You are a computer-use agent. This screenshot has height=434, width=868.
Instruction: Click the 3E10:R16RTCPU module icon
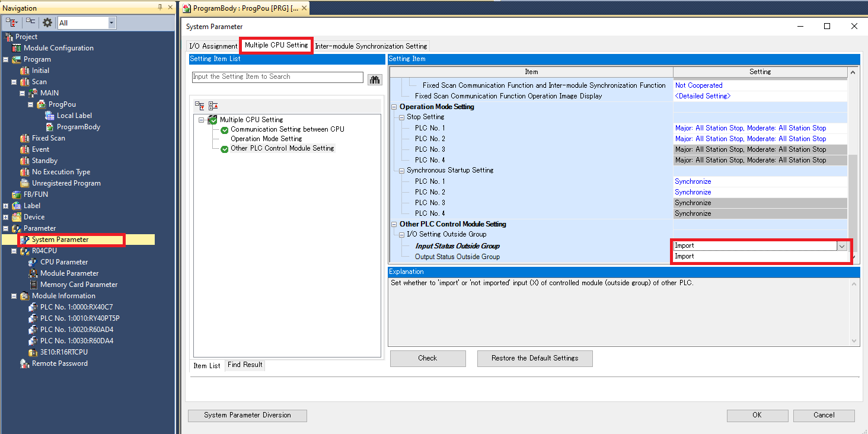33,352
